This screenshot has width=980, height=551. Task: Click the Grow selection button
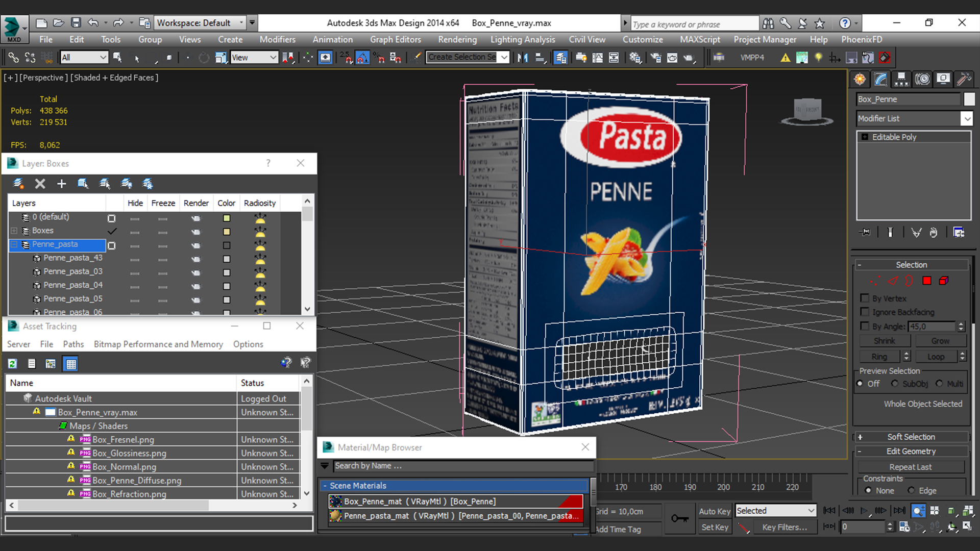pyautogui.click(x=940, y=341)
